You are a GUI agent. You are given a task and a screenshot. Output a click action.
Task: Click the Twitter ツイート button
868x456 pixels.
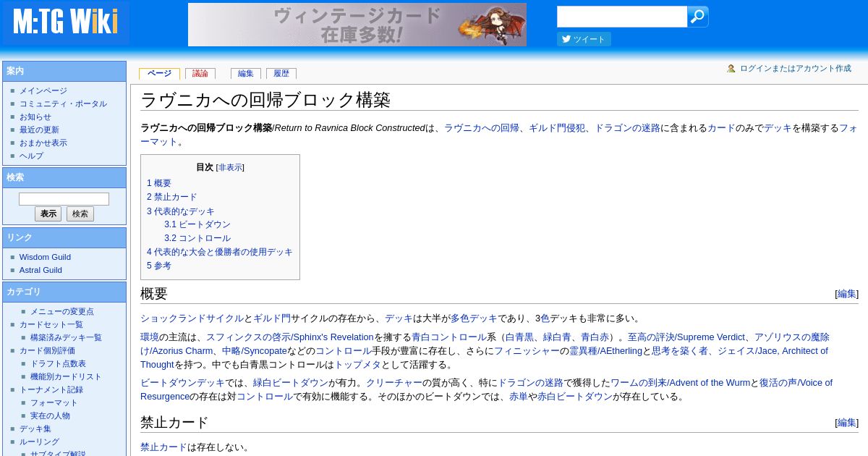[x=584, y=39]
